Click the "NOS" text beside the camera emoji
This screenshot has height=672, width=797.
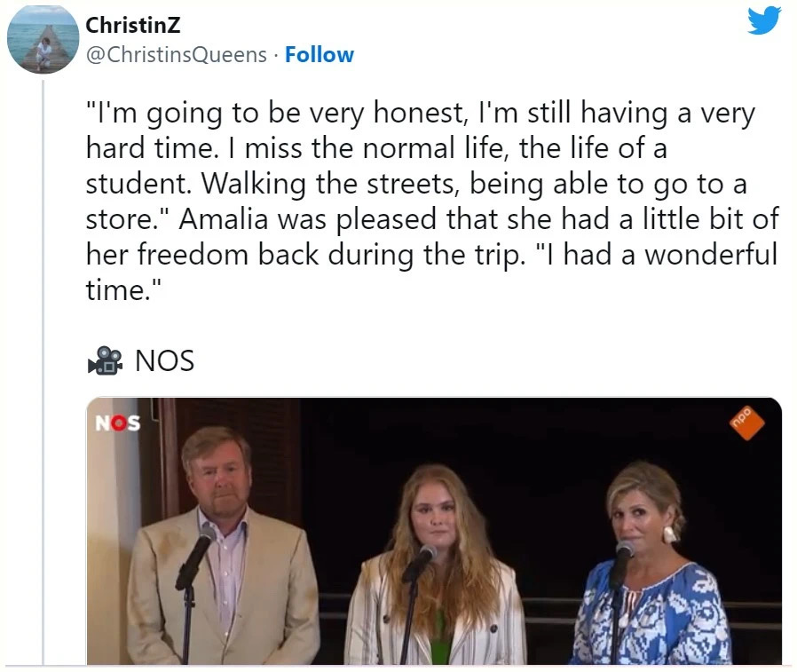[x=164, y=360]
